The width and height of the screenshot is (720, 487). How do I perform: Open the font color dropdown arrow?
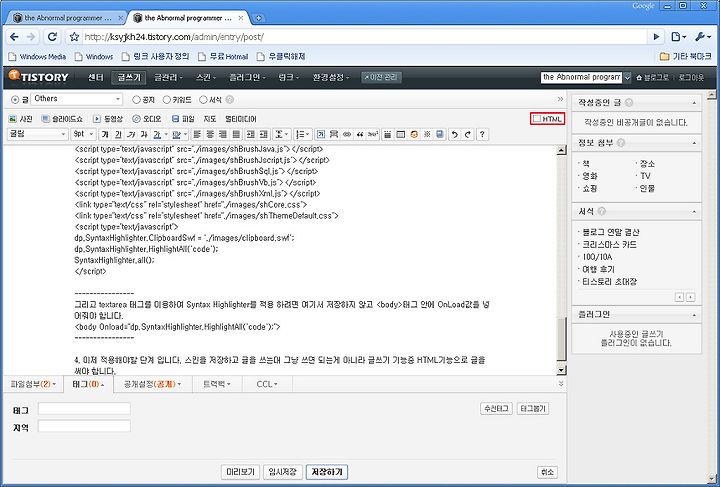point(166,134)
